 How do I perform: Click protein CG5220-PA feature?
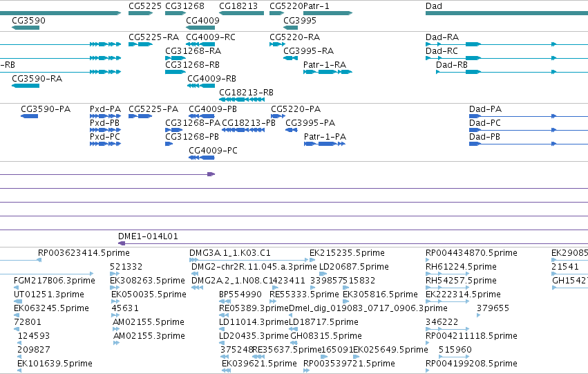[x=278, y=116]
